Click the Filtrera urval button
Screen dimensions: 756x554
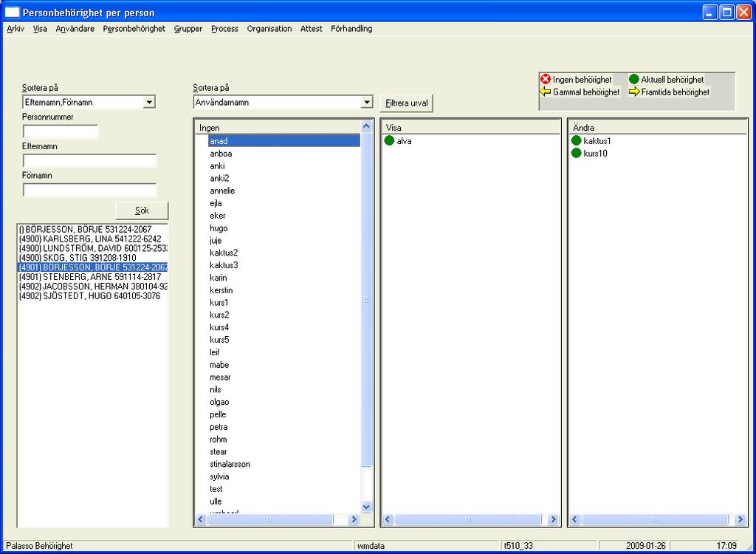(x=407, y=103)
